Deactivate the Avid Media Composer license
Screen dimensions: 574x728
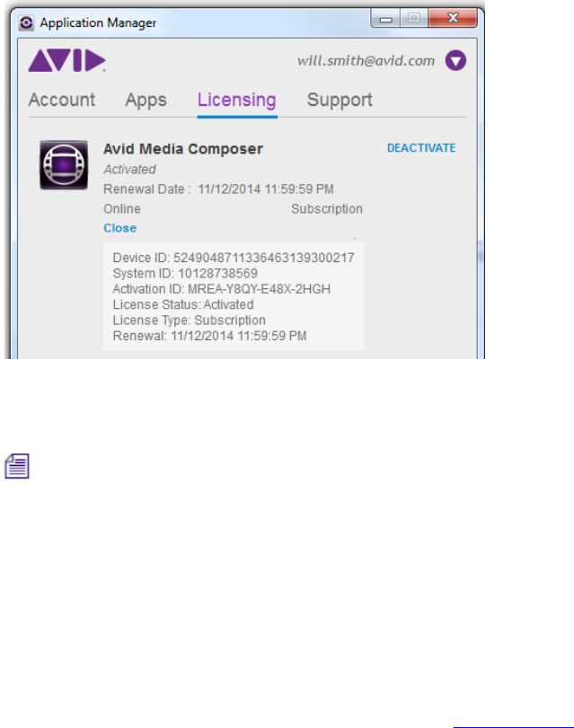pyautogui.click(x=421, y=148)
